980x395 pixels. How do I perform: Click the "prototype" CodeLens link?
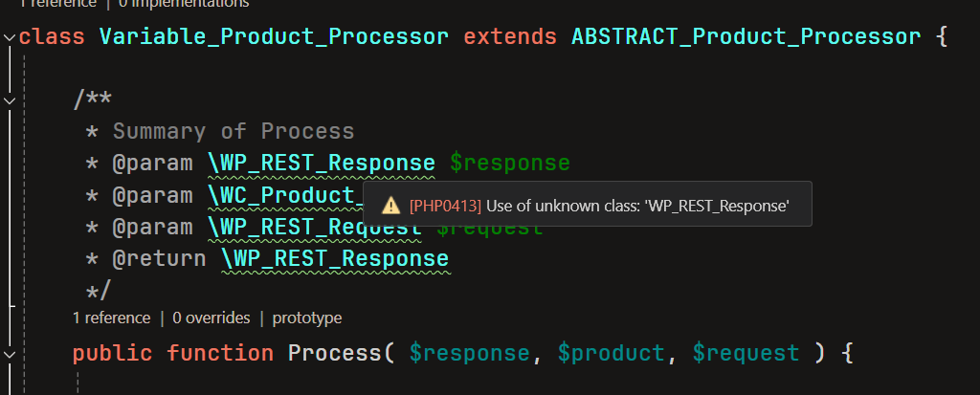click(306, 318)
